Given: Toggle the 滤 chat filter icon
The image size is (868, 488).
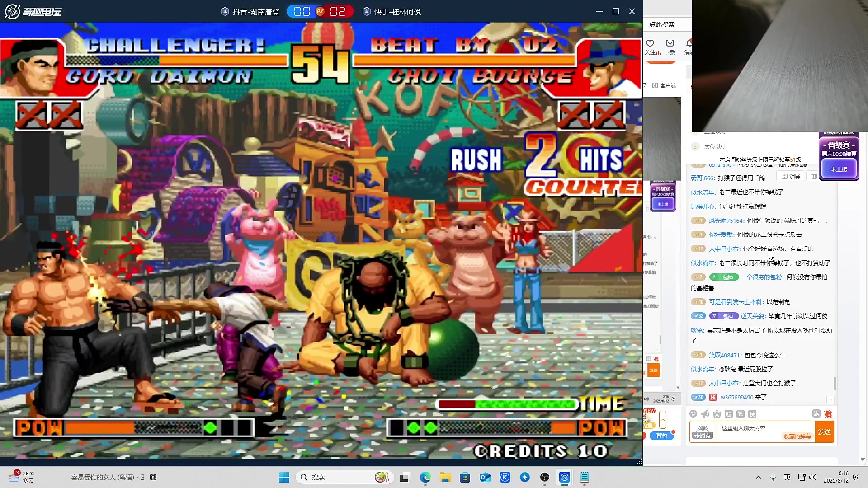Looking at the screenshot, I should pyautogui.click(x=816, y=413).
